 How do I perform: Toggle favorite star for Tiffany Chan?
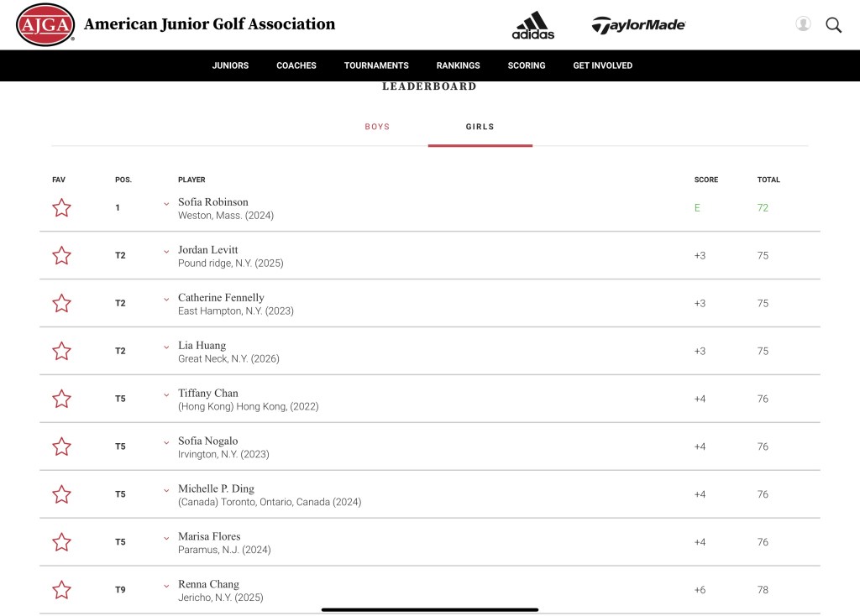[x=61, y=399]
